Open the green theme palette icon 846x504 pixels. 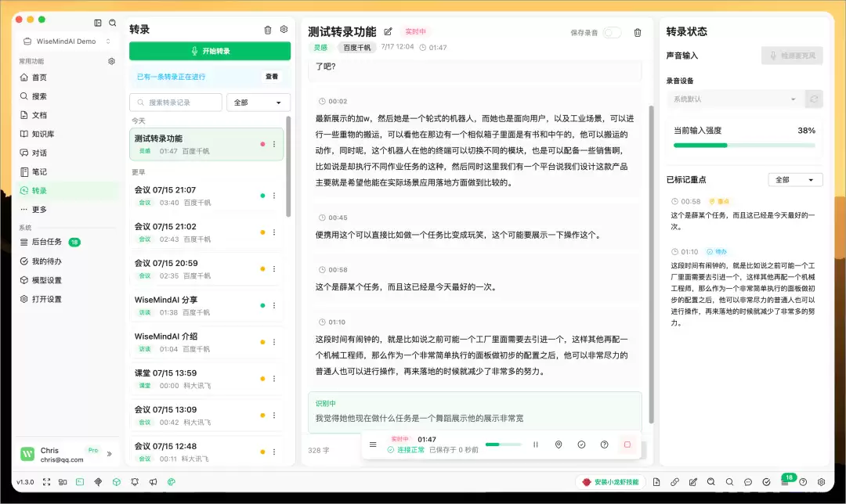(x=171, y=482)
